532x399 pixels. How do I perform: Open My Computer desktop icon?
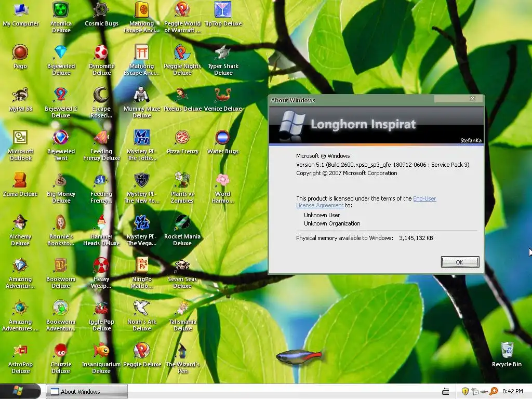click(20, 14)
